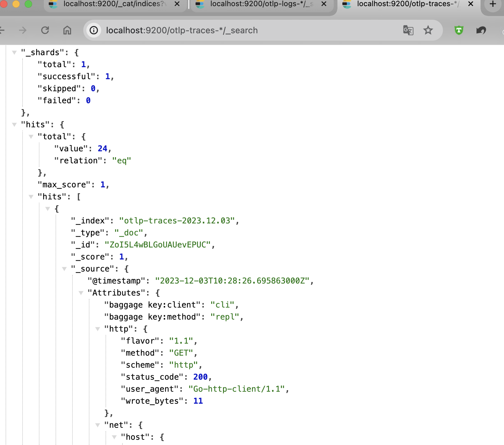
Task: Close the otlp-traces tab
Action: coord(471,4)
